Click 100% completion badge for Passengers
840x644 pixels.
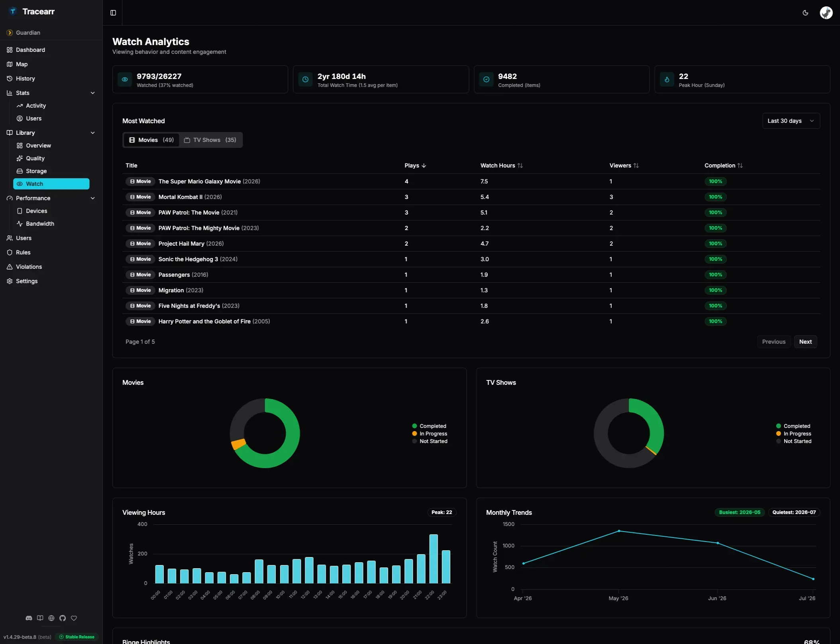pos(715,275)
